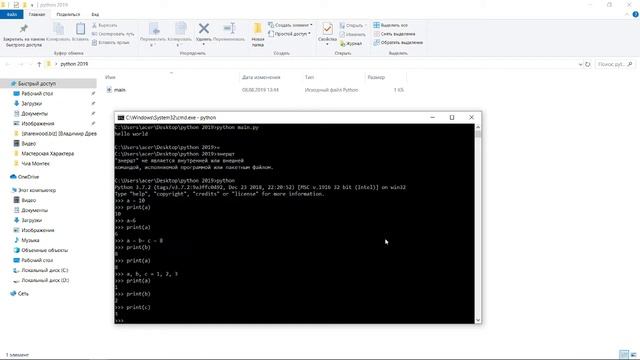Switch to the Поделиться ribbon tab
Screen dimensions: 640x360
pyautogui.click(x=68, y=14)
